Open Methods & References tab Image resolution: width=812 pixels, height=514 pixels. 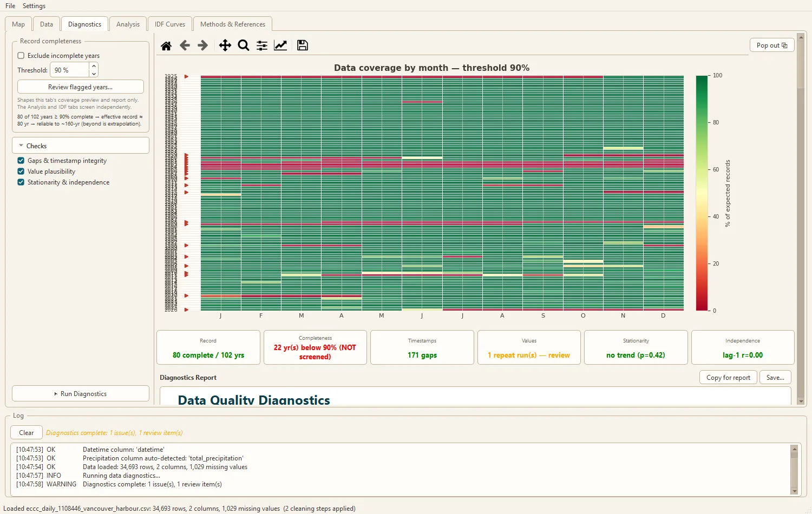point(233,24)
